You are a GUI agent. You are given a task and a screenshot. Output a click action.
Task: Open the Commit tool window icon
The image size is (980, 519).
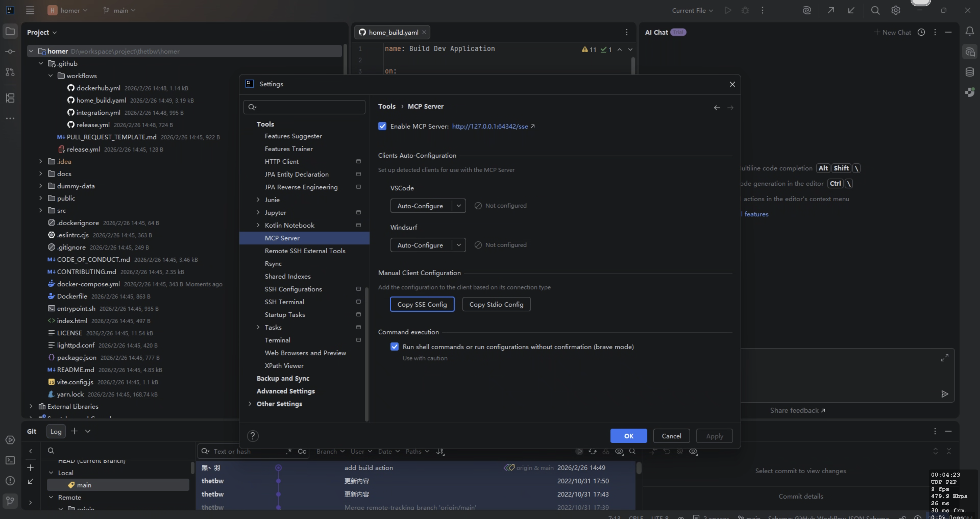pyautogui.click(x=10, y=52)
